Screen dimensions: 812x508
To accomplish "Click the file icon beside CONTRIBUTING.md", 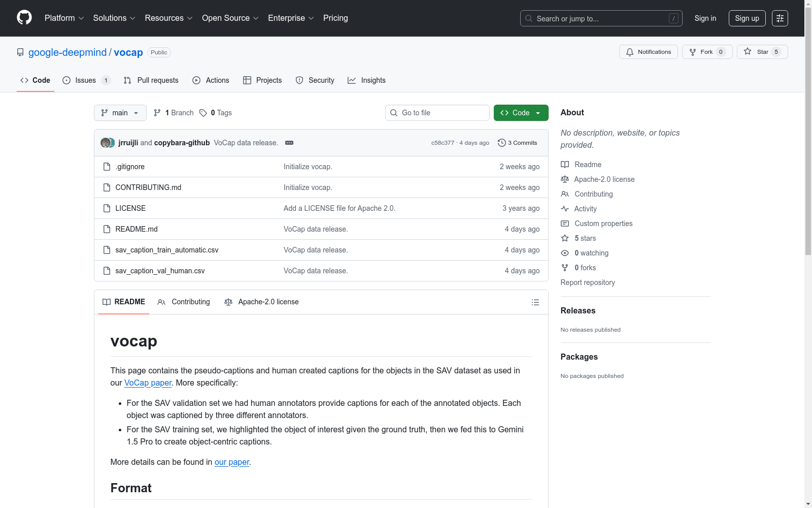I will pyautogui.click(x=107, y=187).
